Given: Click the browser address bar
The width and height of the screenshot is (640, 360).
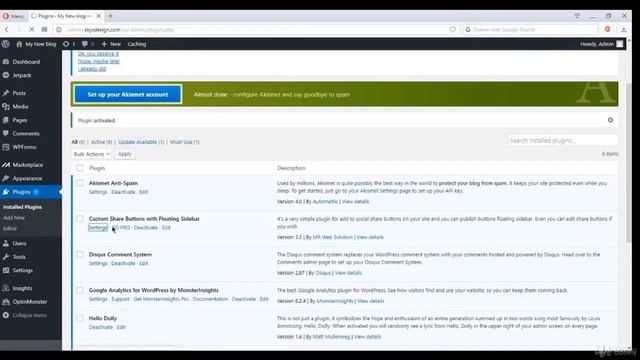Looking at the screenshot, I should [x=255, y=30].
